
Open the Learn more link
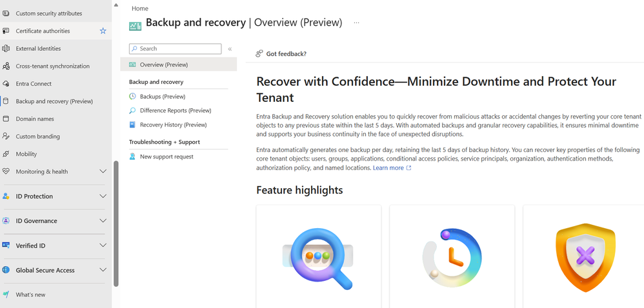(x=392, y=168)
